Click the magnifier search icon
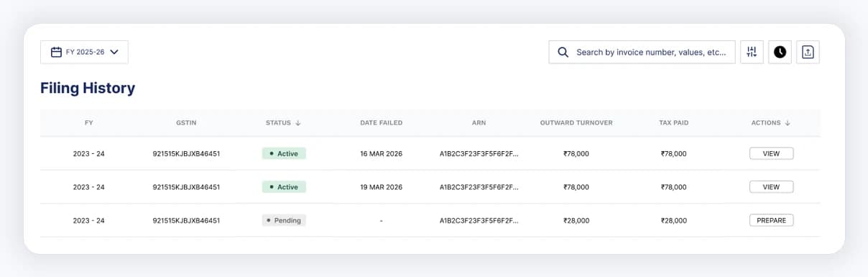The height and width of the screenshot is (277, 868). pos(563,52)
